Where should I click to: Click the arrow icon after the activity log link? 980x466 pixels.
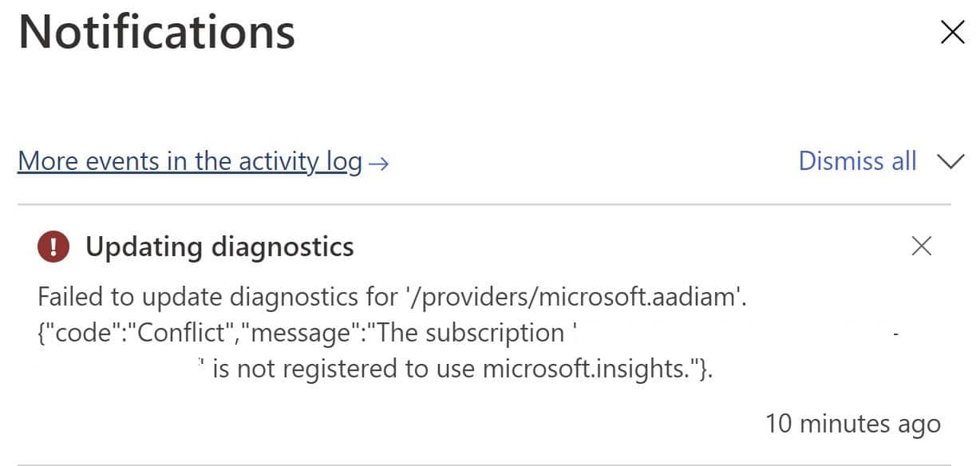tap(381, 163)
